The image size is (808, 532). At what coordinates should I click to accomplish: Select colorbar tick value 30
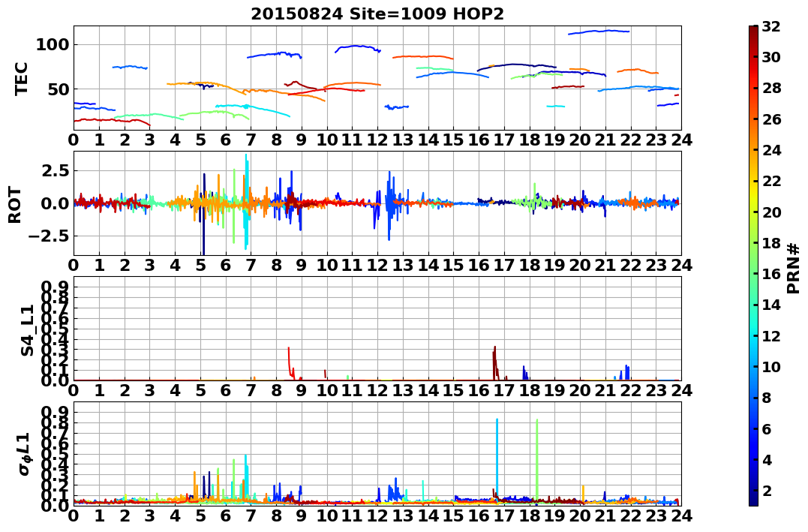771,57
